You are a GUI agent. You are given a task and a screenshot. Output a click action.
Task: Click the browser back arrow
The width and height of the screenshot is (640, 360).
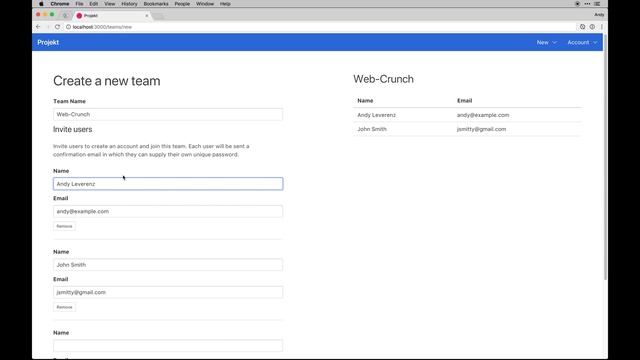38,27
